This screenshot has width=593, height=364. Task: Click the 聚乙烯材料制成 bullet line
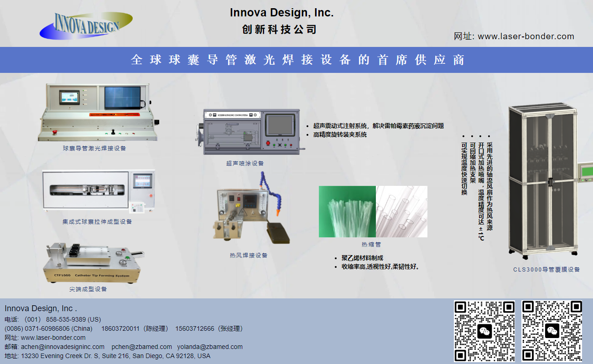click(x=362, y=258)
